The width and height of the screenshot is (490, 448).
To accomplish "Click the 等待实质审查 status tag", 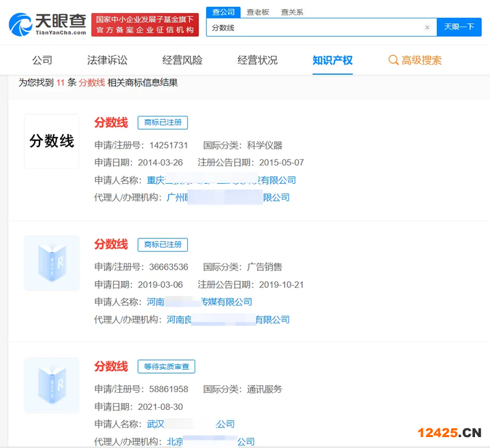I will (166, 367).
